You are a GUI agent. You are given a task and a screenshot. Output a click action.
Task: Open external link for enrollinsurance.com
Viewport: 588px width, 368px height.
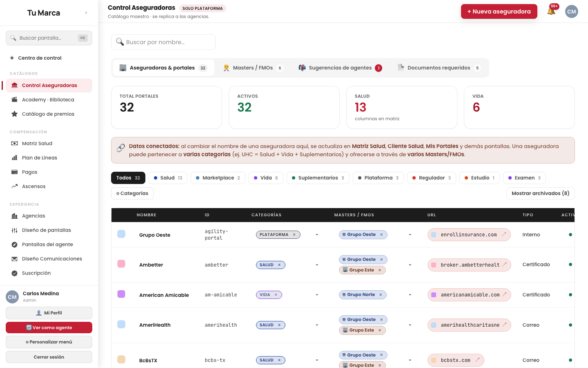pos(504,235)
